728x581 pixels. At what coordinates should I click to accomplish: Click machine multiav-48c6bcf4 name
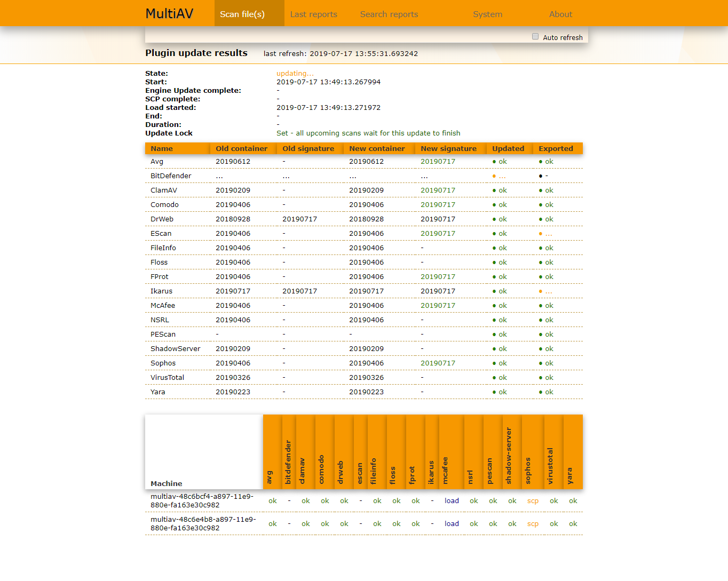[202, 501]
